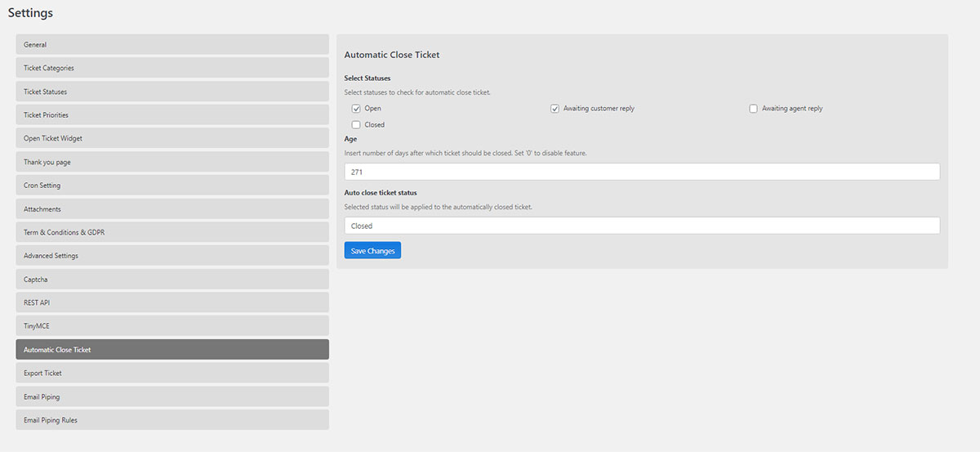980x452 pixels.
Task: Open Ticket Priorities settings
Action: [x=172, y=115]
